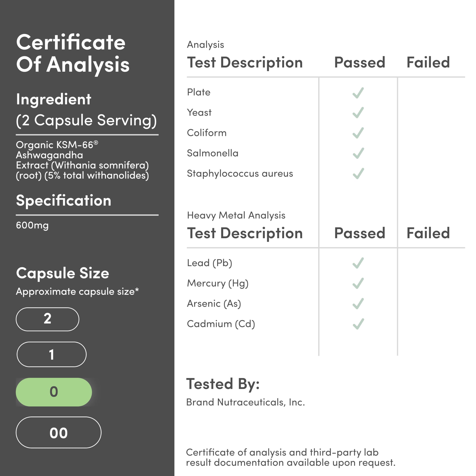Select capsule size 2 pill
Viewport: 476px width, 476px height.
[48, 319]
